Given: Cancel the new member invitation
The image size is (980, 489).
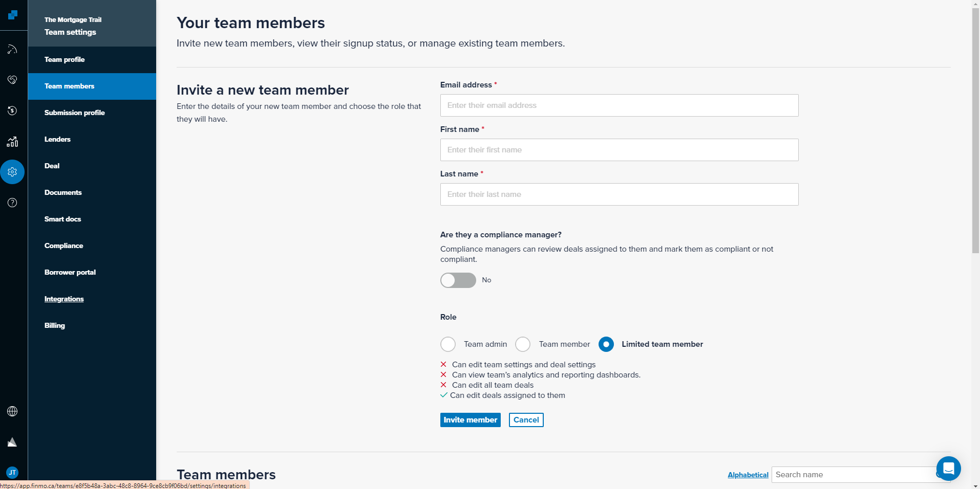Looking at the screenshot, I should tap(526, 420).
